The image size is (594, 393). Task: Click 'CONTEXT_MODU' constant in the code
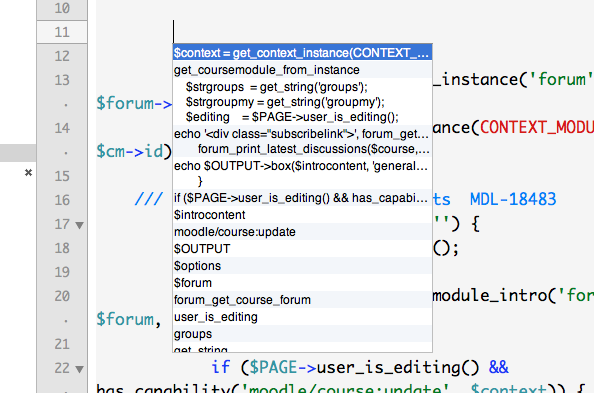pos(537,128)
